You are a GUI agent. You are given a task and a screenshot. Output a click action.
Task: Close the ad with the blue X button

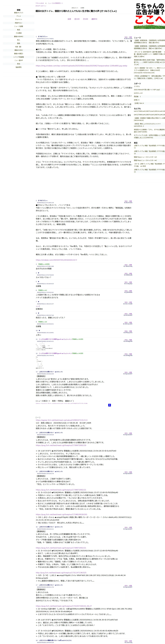109,405
